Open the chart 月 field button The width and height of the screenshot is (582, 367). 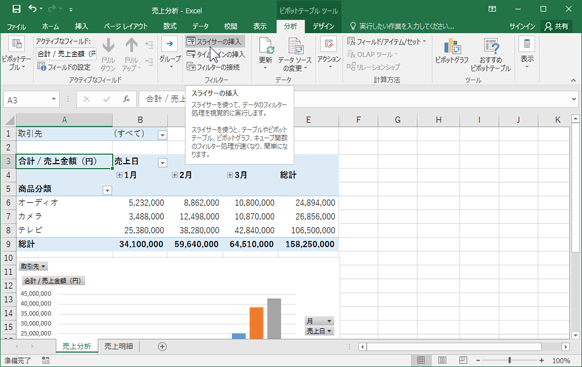[x=319, y=321]
